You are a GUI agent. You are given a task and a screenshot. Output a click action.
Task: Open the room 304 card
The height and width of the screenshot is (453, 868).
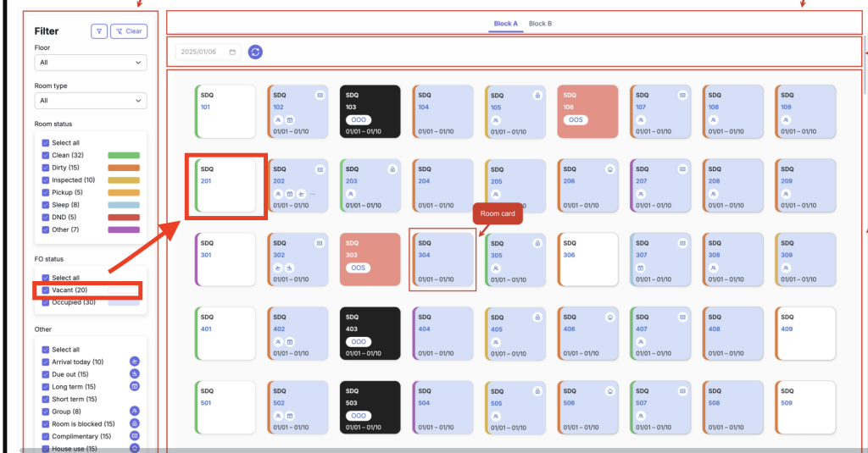tap(442, 259)
